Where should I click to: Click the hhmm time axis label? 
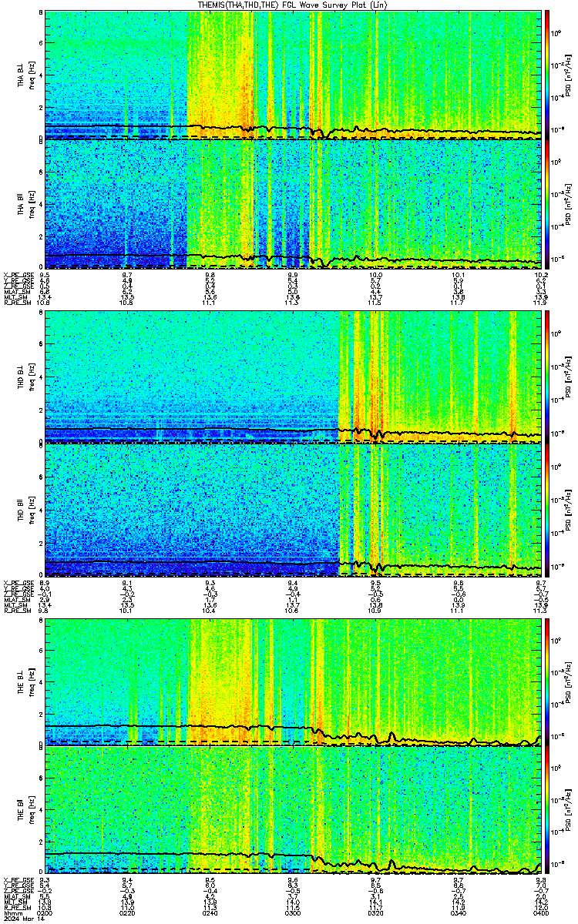12,914
